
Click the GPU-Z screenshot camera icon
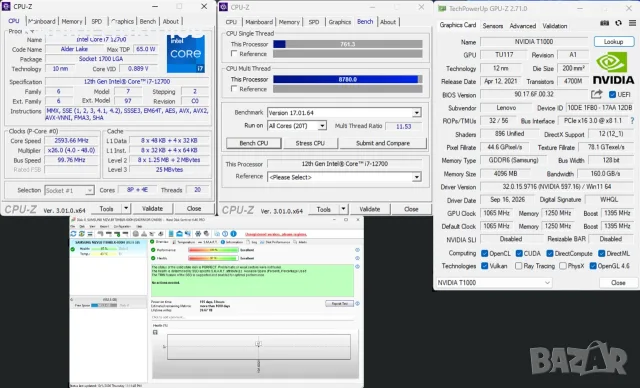pos(604,23)
